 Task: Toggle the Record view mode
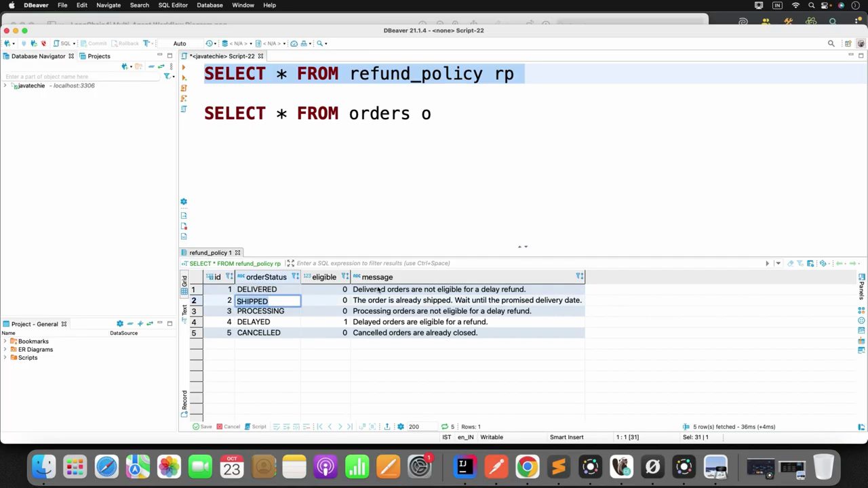(184, 403)
